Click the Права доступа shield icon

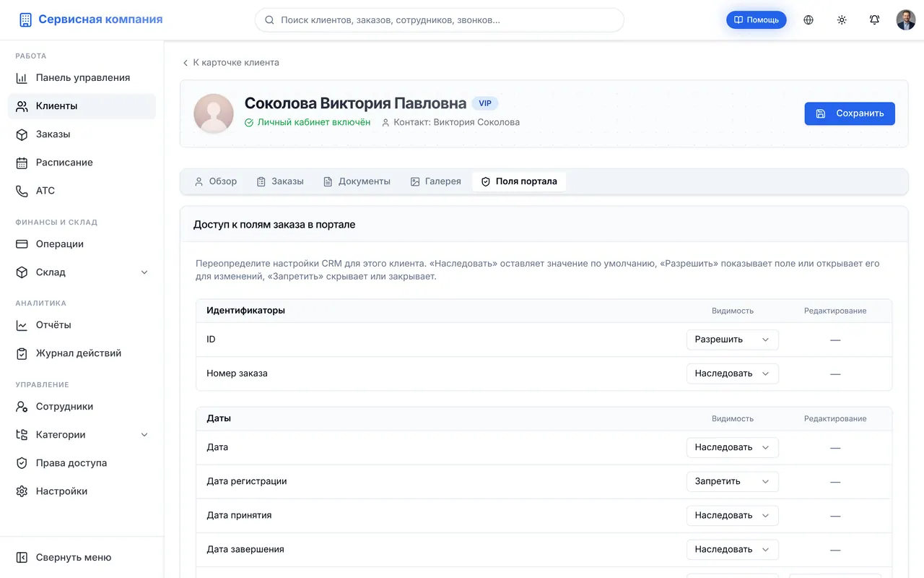(22, 462)
